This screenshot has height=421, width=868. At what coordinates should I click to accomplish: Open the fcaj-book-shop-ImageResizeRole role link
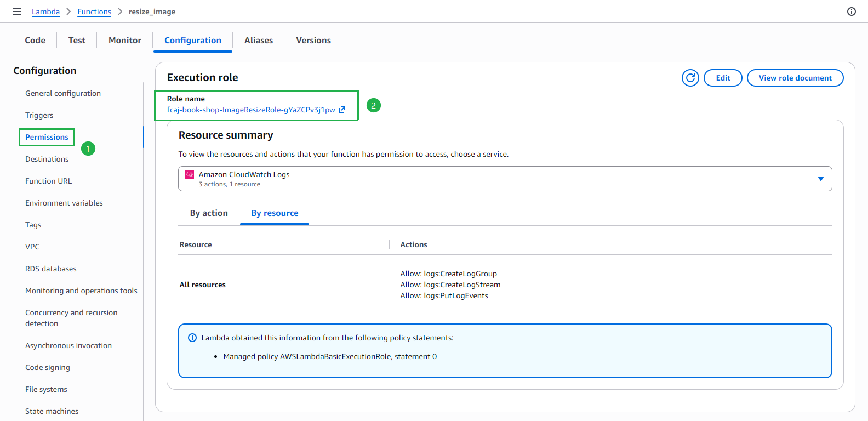click(x=251, y=110)
